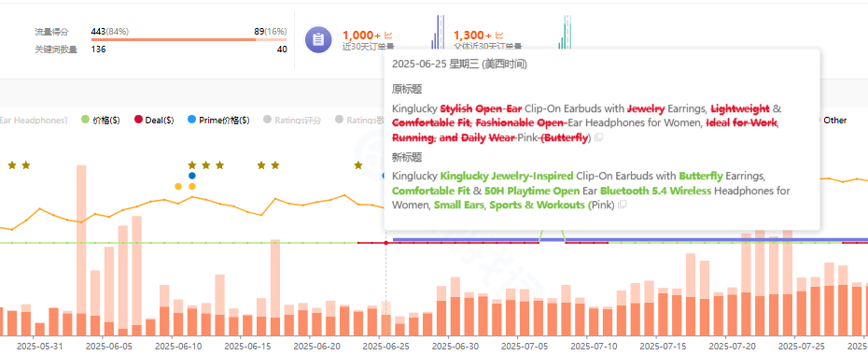Screen dimensions: 868x355
Task: Click the green 价格 legend color dot
Action: tap(85, 120)
